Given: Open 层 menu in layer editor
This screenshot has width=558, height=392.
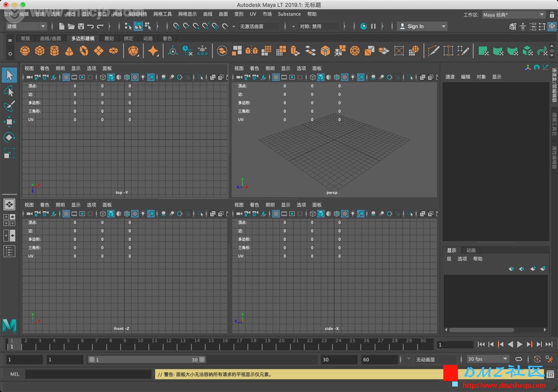Looking at the screenshot, I should point(449,259).
